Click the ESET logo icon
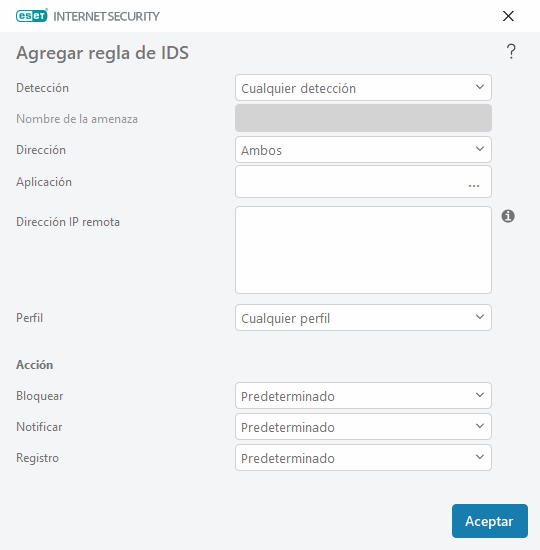This screenshot has width=540, height=550. click(x=32, y=16)
